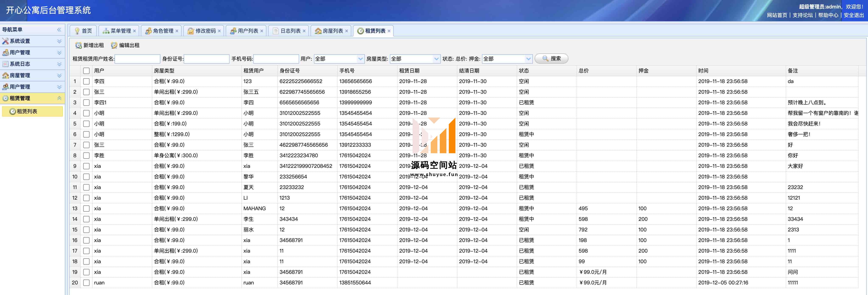Close the 房屋列表 tab

[x=347, y=31]
